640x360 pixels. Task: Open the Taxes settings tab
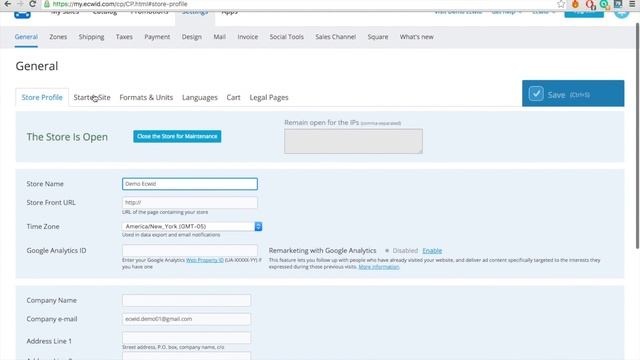pos(124,37)
